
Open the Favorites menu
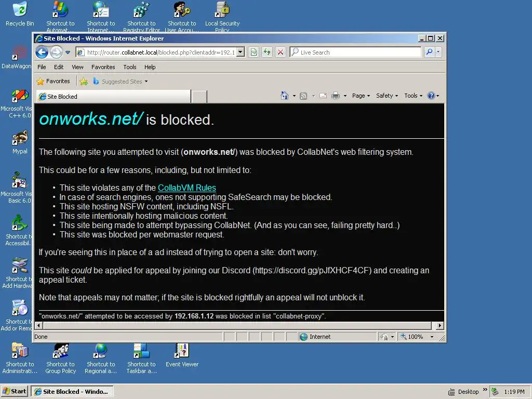pyautogui.click(x=103, y=67)
